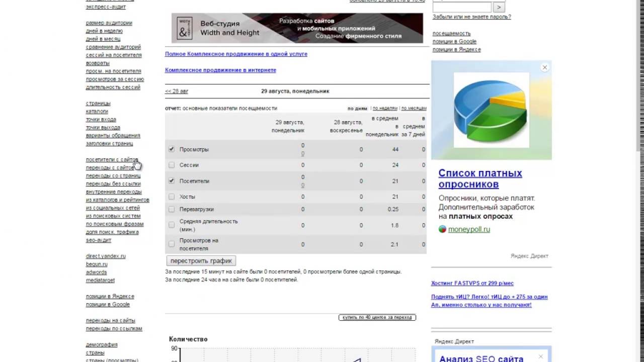Open the просмотров за сессию report
Image resolution: width=644 pixels, height=362 pixels.
(115, 79)
